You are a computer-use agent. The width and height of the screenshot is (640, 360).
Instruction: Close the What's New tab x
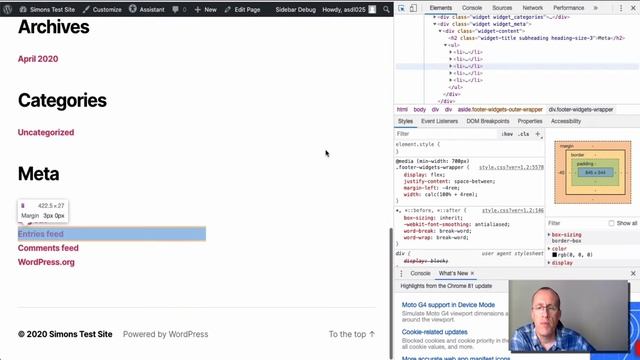click(472, 273)
